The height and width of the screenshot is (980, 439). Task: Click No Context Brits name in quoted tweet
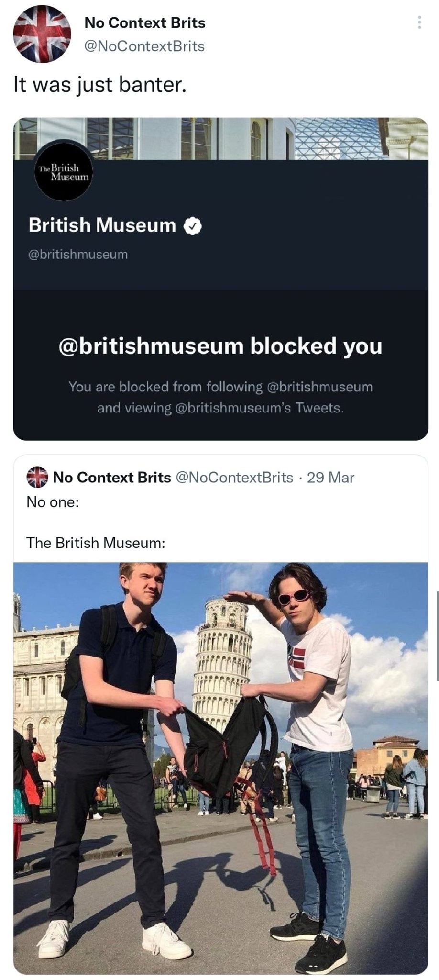112,478
